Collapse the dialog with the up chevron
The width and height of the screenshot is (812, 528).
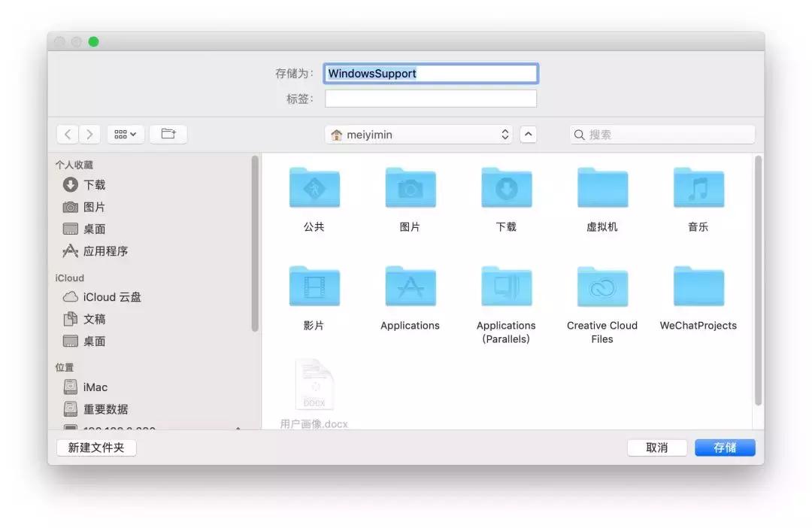[529, 135]
